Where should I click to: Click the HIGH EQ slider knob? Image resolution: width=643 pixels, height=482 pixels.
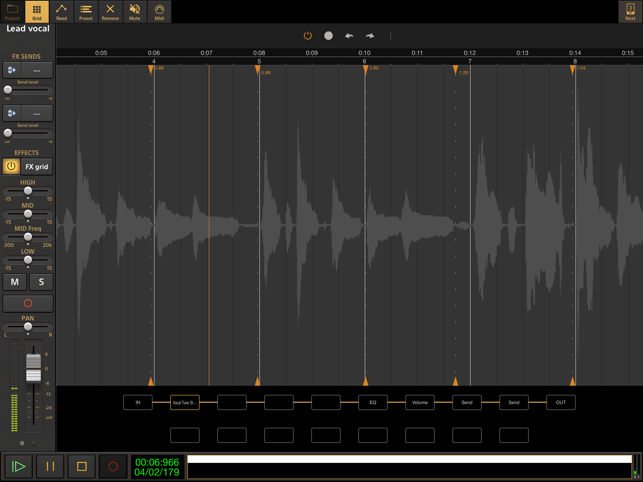[x=28, y=191]
